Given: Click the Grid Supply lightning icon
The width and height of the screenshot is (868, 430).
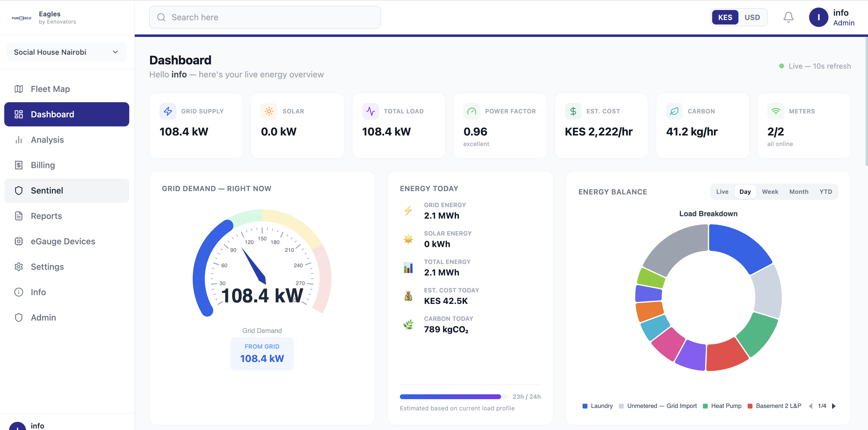Looking at the screenshot, I should pos(168,111).
